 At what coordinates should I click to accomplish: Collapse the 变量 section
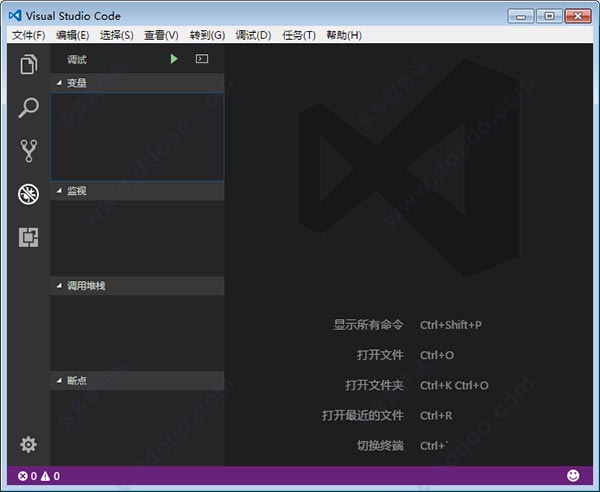point(137,83)
